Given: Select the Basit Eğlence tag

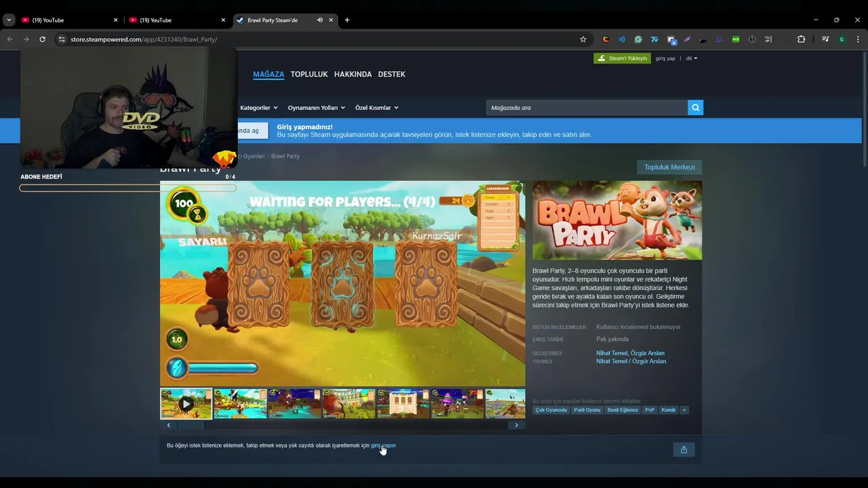Looking at the screenshot, I should 623,410.
